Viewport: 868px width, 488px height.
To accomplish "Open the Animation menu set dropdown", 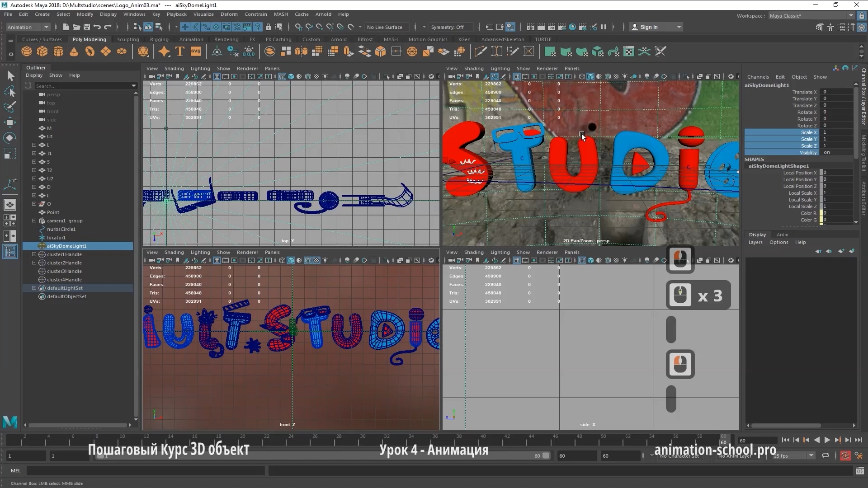I will (28, 27).
